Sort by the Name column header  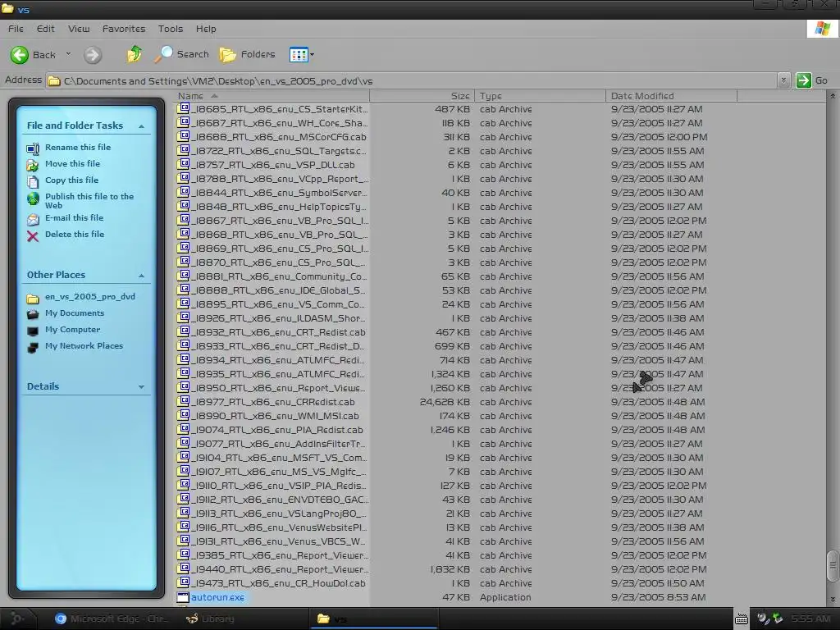(x=272, y=96)
